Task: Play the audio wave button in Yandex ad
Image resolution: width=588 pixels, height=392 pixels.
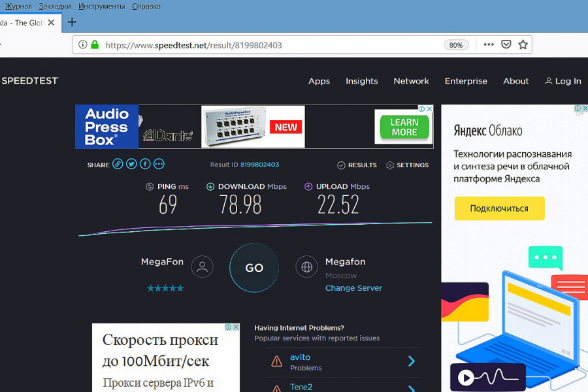Action: [x=466, y=378]
